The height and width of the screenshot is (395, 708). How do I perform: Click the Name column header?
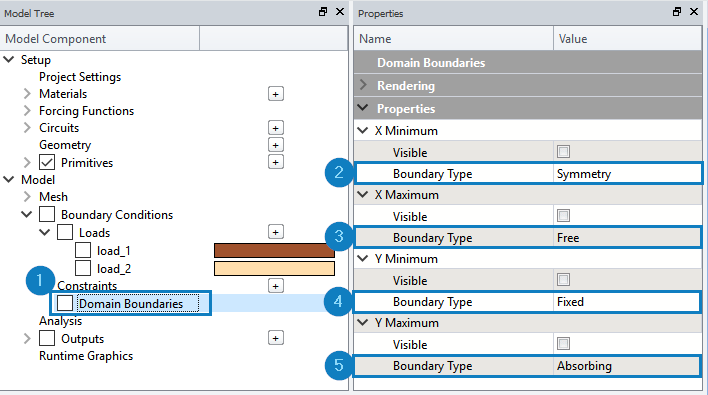453,38
